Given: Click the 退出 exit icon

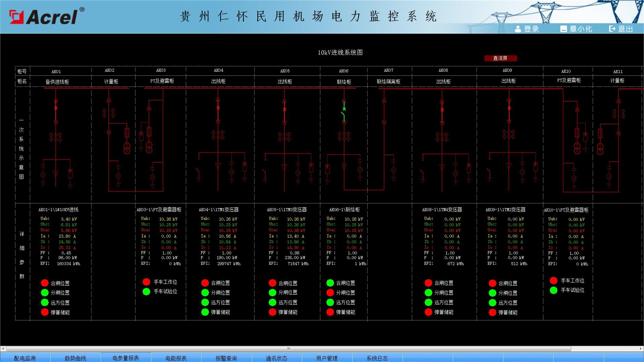Looking at the screenshot, I should coord(612,29).
